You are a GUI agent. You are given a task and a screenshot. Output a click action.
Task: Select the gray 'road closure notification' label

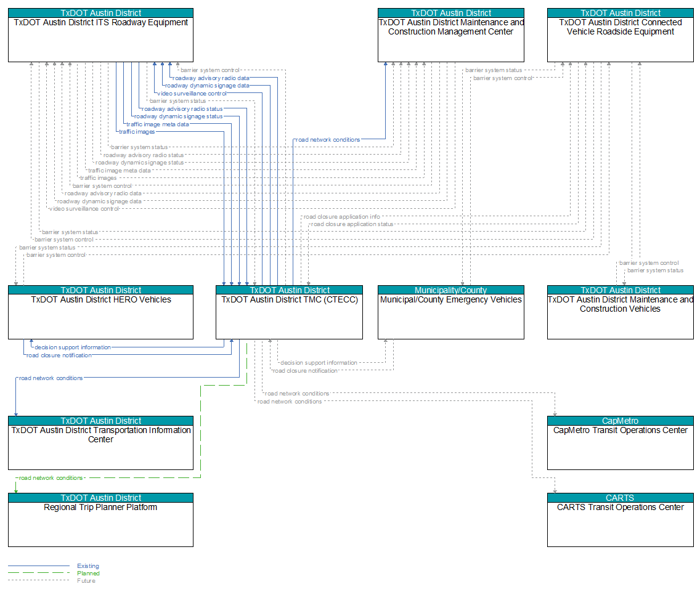(305, 371)
